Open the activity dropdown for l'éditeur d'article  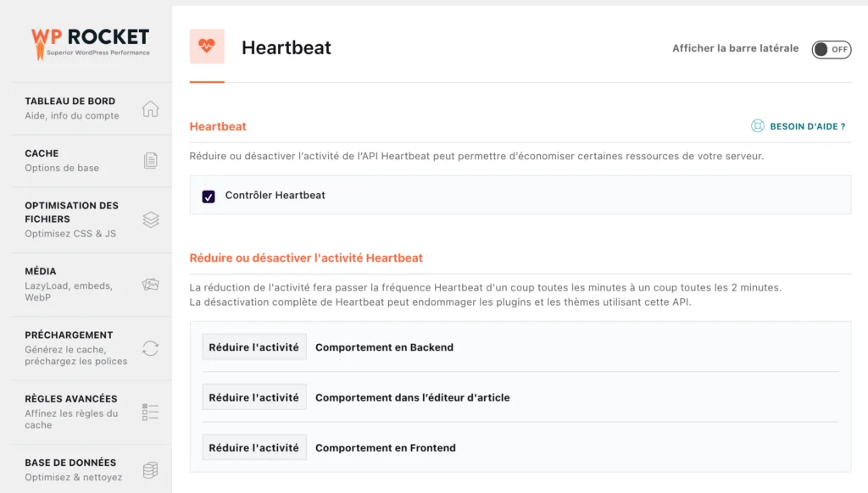[253, 396]
